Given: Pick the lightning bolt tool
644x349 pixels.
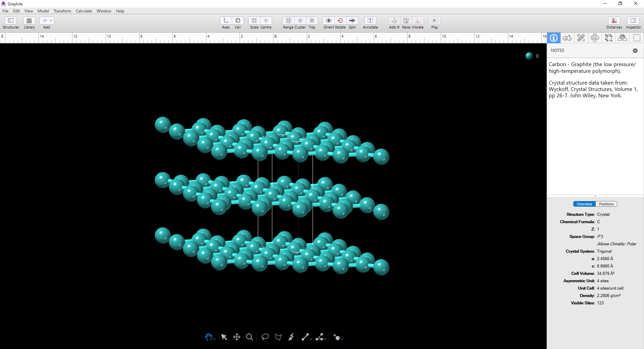Looking at the screenshot, I should tap(291, 337).
